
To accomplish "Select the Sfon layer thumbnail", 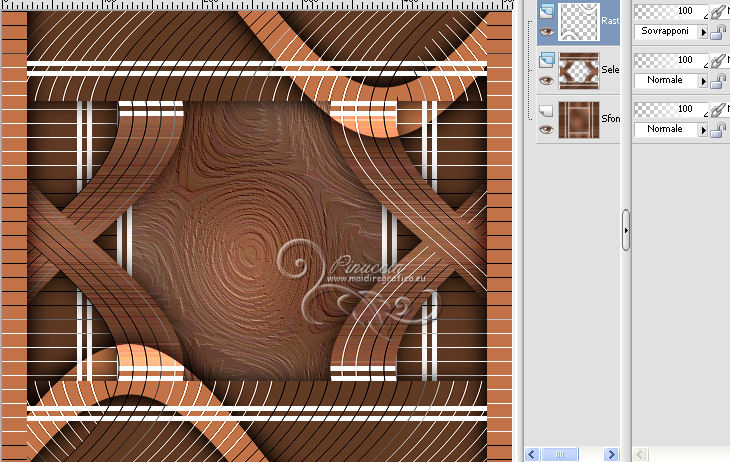I will (579, 120).
